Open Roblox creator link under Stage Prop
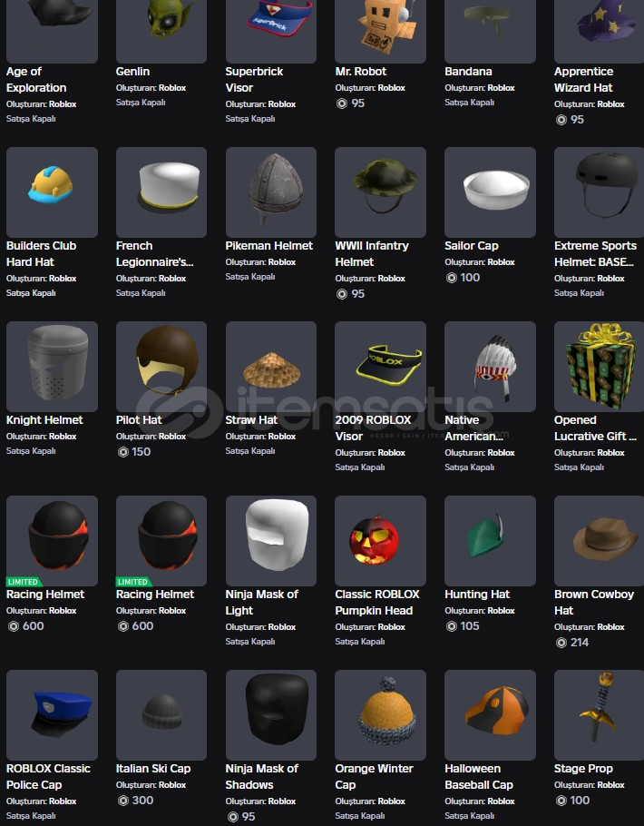 pos(610,785)
